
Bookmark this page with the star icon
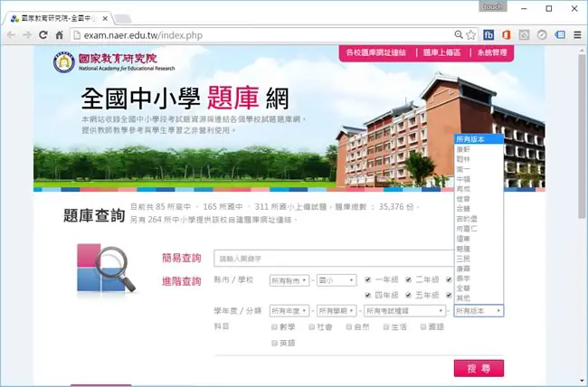pos(470,35)
